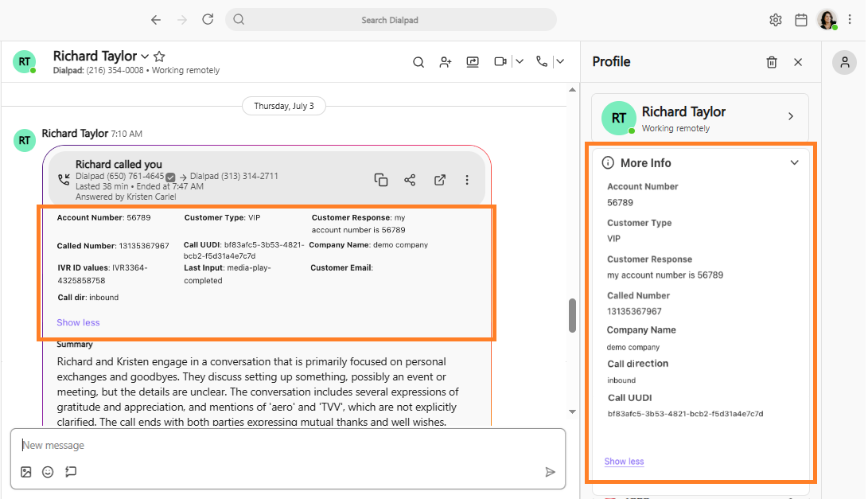
Task: Click the Search Dialpad field
Action: tap(391, 20)
